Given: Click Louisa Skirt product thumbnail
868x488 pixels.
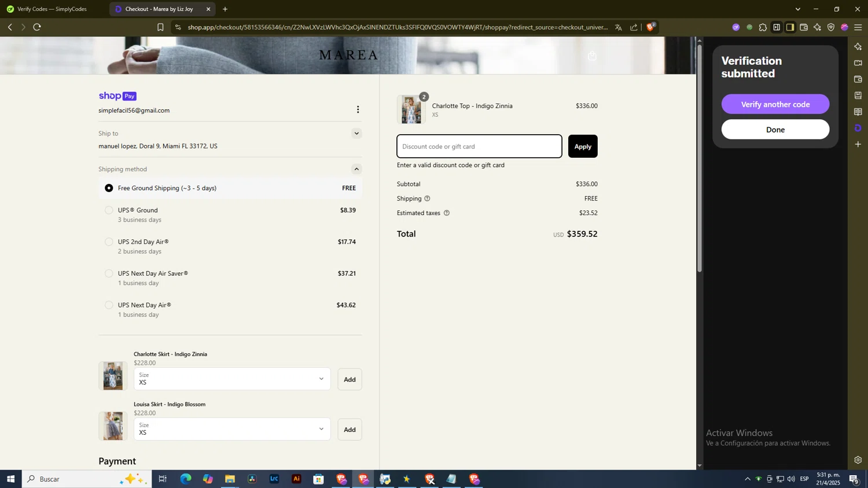Looking at the screenshot, I should (113, 426).
